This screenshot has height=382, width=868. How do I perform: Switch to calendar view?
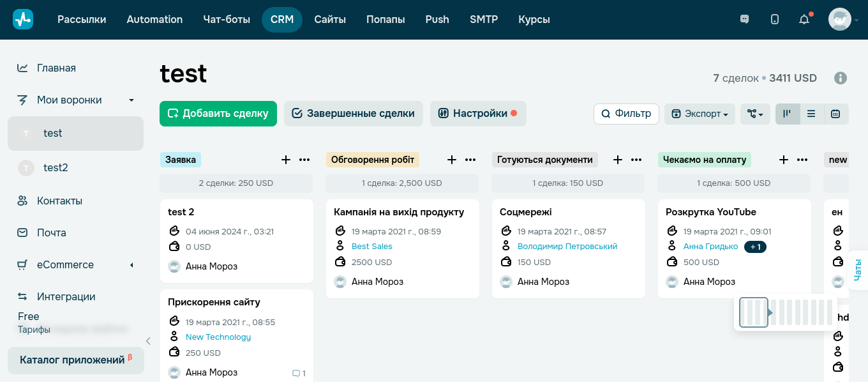[x=835, y=114]
